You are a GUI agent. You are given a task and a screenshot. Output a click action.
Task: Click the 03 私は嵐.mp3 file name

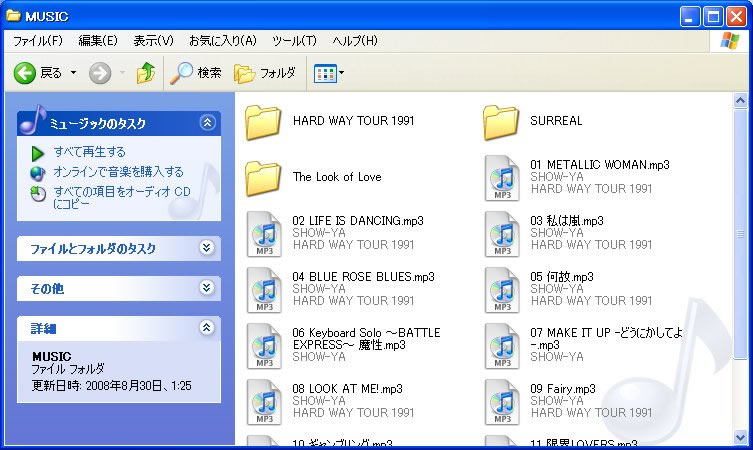coord(567,221)
